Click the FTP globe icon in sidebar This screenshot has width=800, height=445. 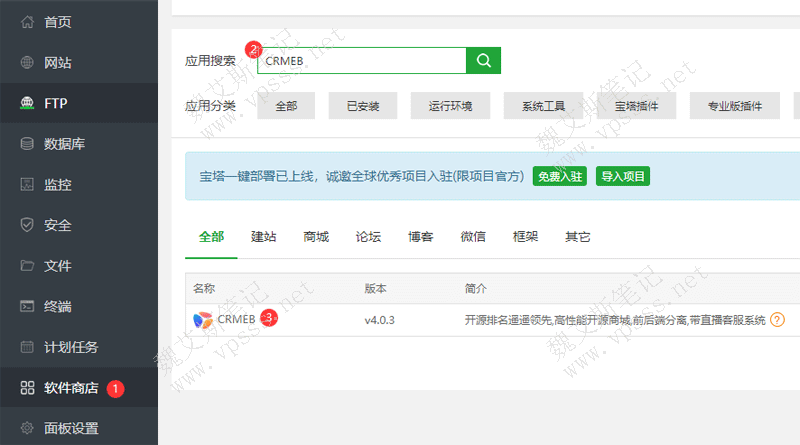click(x=27, y=103)
